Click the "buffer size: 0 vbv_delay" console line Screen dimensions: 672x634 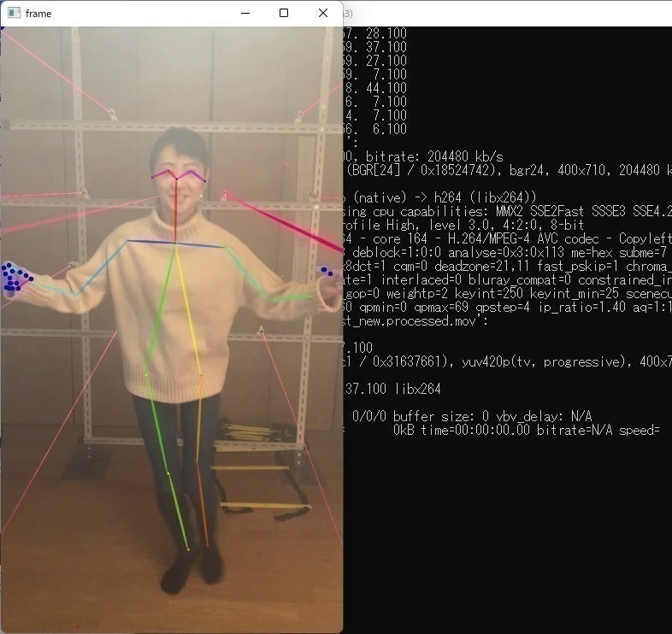472,416
